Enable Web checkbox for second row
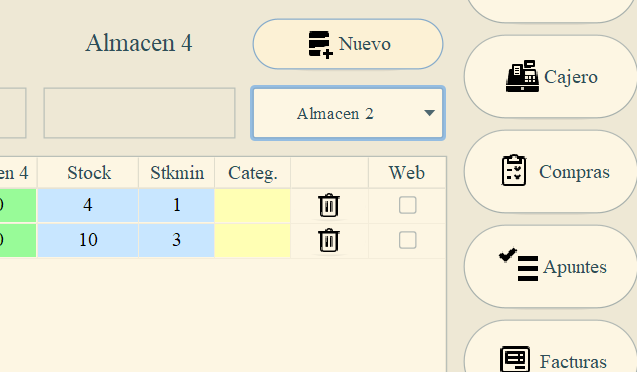This screenshot has width=637, height=372. [407, 240]
